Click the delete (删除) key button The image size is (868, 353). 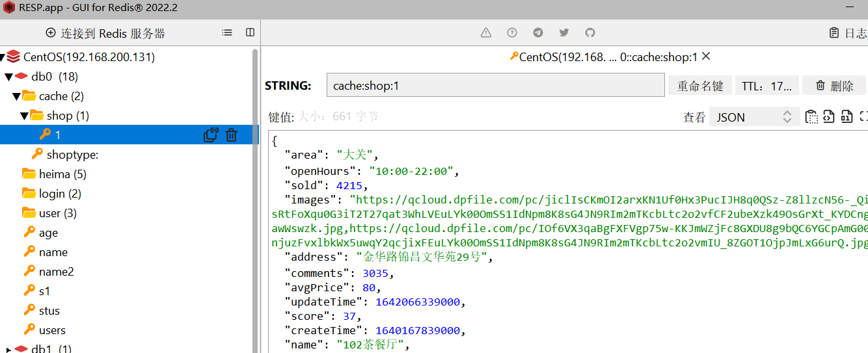point(835,85)
